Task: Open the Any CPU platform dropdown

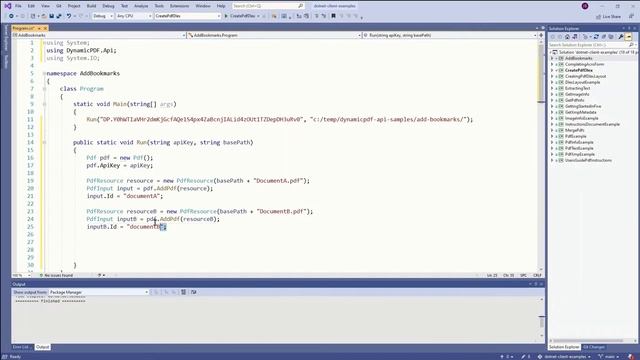Action: click(x=134, y=16)
